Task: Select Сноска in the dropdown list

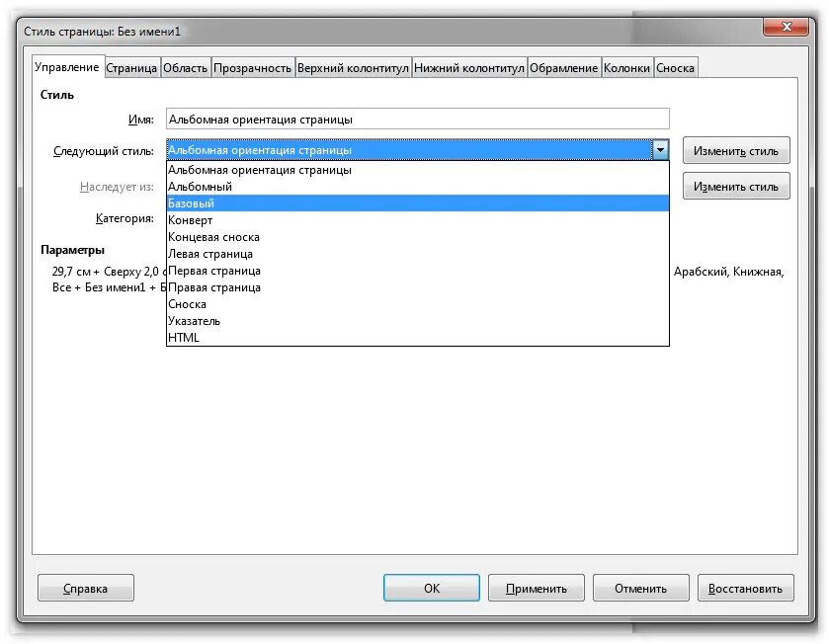Action: click(418, 304)
